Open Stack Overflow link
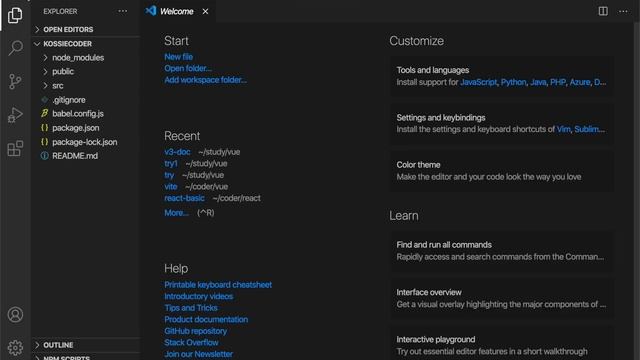 (191, 342)
